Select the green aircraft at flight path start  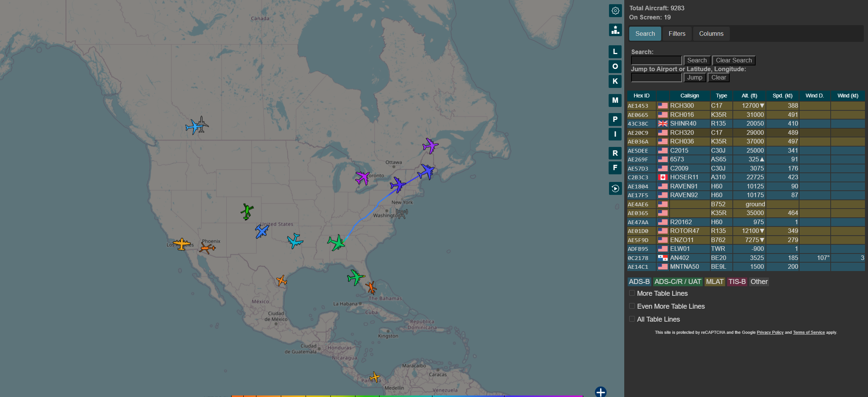pyautogui.click(x=336, y=242)
